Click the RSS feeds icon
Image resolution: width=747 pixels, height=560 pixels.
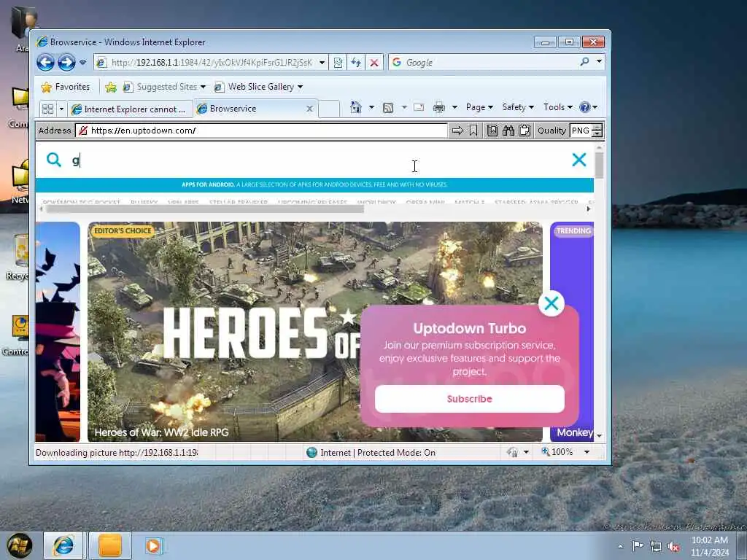click(x=388, y=108)
